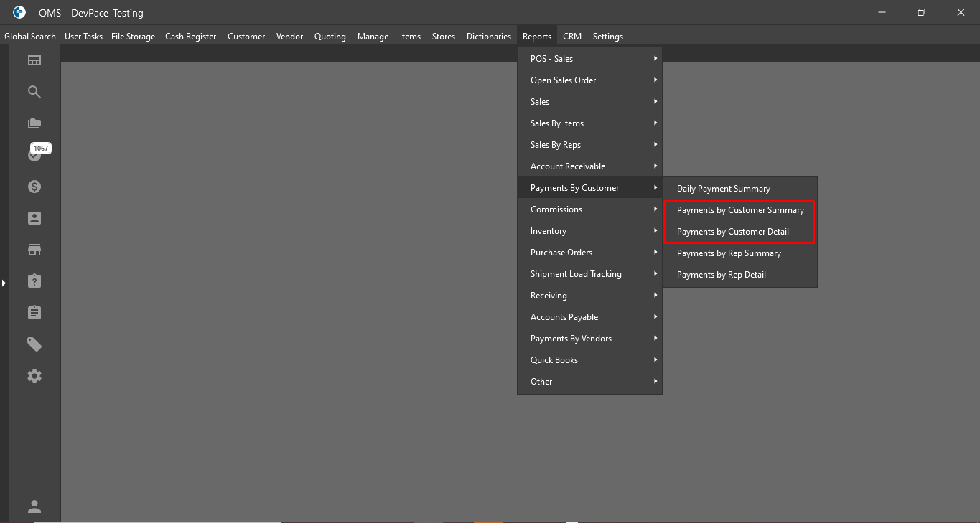Open the gear settings icon in sidebar
Screen dimensions: 980x523
(x=34, y=376)
